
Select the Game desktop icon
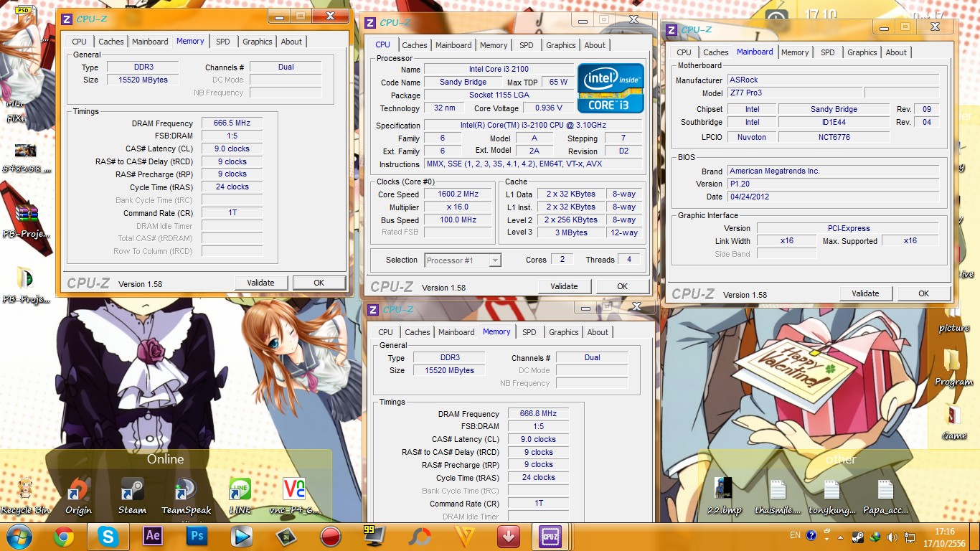point(953,423)
